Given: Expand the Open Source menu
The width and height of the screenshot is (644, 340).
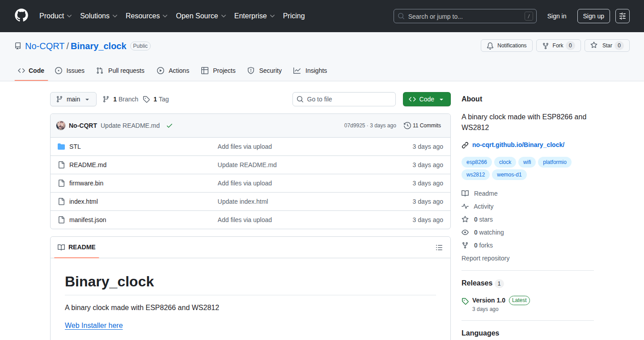Looking at the screenshot, I should point(201,16).
